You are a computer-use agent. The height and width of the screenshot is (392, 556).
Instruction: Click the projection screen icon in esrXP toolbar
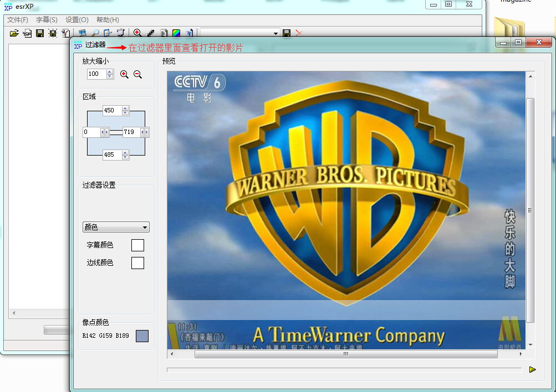pos(120,33)
